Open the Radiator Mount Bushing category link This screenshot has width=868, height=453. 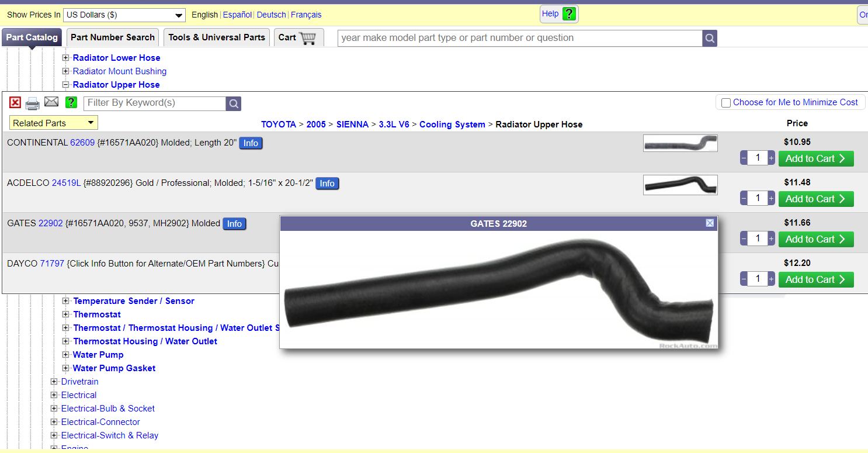coord(120,71)
